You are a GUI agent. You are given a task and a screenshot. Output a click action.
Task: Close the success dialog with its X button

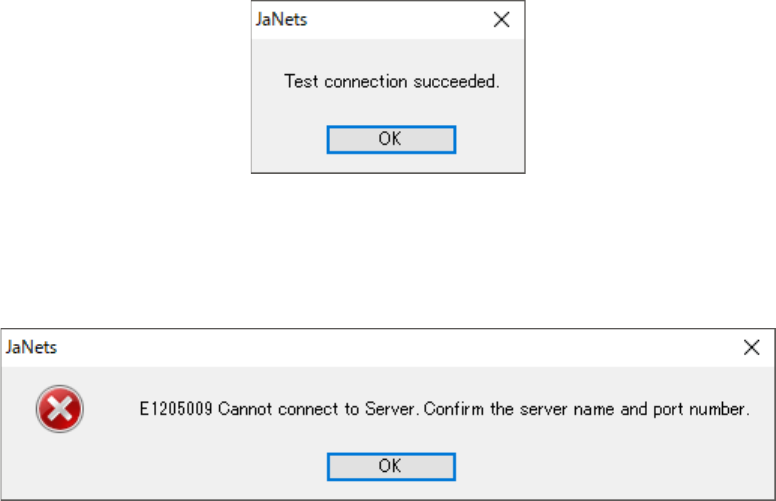tap(502, 19)
